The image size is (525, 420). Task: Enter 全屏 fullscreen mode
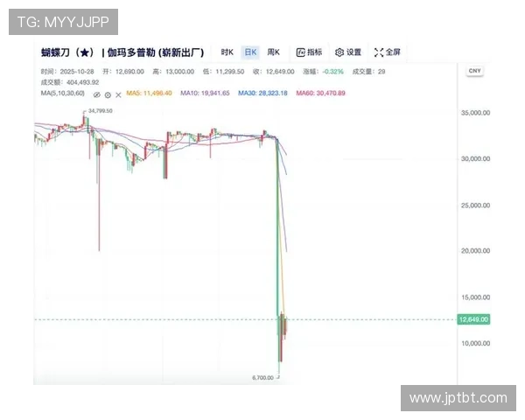pyautogui.click(x=388, y=52)
